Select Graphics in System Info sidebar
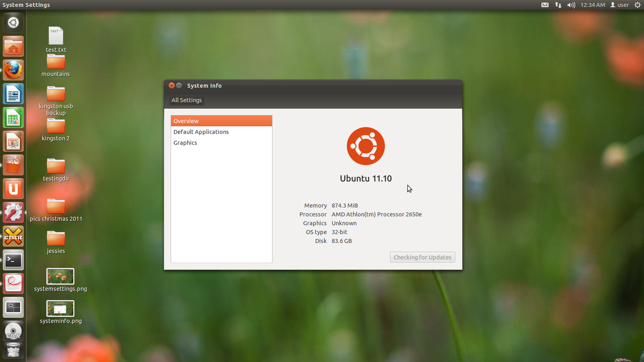This screenshot has width=644, height=362. [x=221, y=143]
